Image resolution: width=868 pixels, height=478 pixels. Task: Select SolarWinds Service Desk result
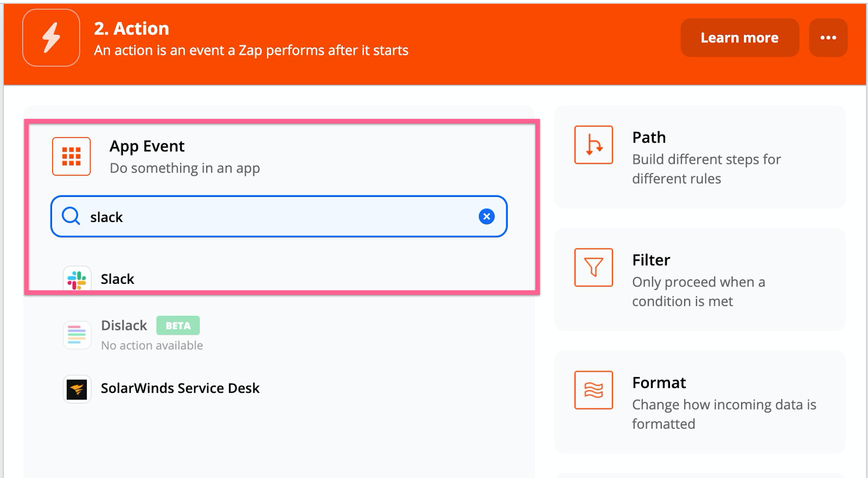pos(180,388)
